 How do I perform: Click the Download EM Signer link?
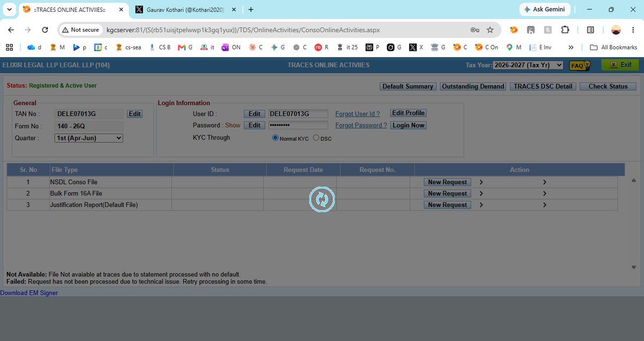click(x=29, y=293)
